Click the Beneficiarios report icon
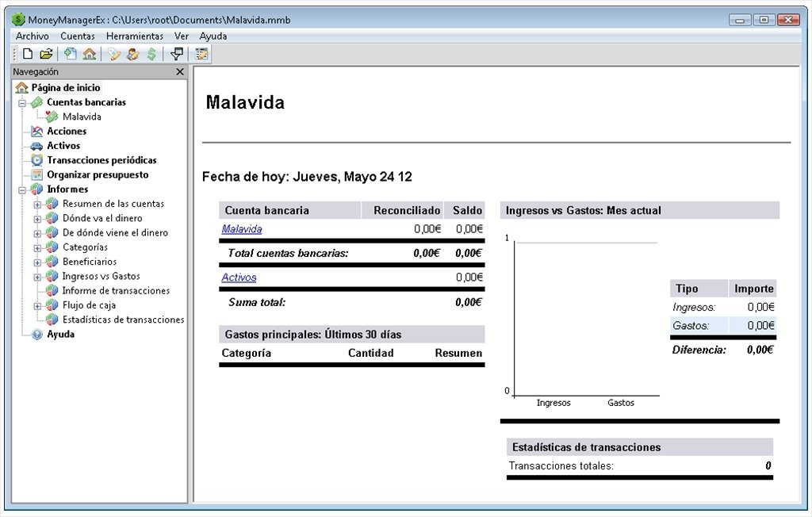This screenshot has height=517, width=812. [52, 262]
